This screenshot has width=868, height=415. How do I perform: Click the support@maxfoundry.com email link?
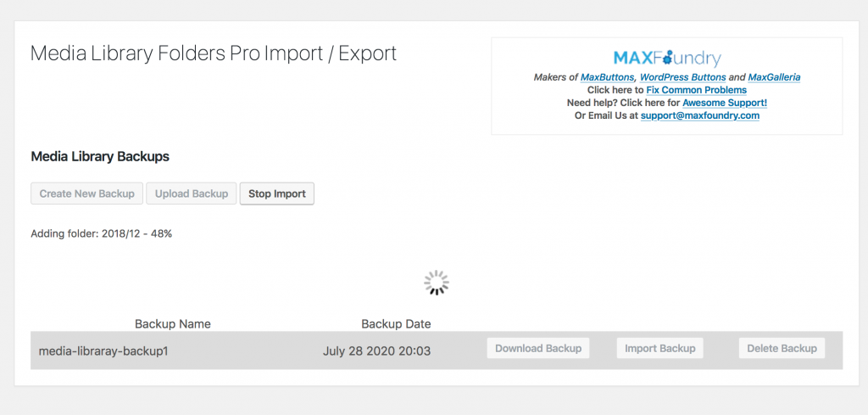(x=699, y=115)
